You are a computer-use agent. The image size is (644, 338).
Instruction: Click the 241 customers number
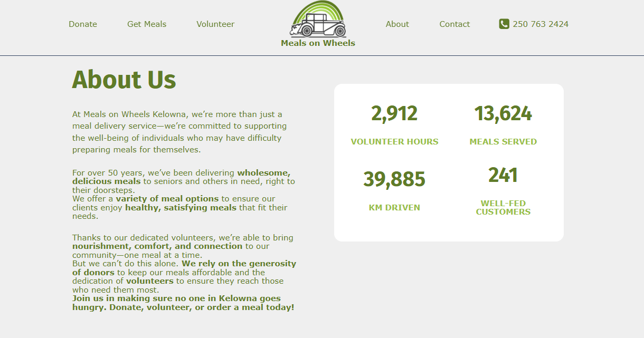503,175
